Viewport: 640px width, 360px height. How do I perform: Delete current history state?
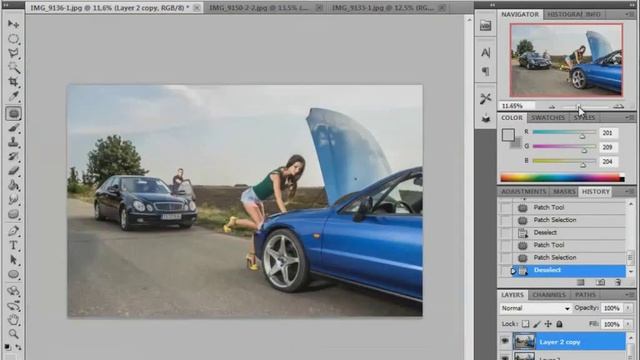[618, 282]
